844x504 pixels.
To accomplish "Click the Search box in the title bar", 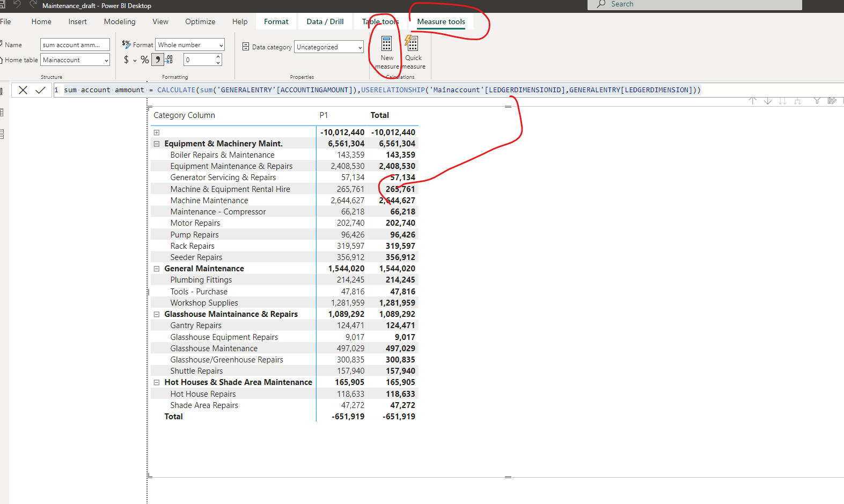I will pos(695,4).
